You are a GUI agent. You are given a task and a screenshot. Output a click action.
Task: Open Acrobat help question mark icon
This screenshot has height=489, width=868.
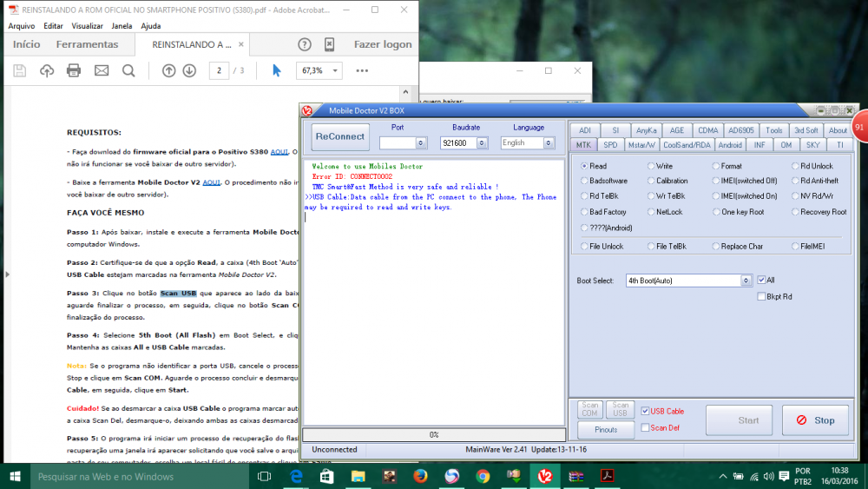click(x=305, y=44)
